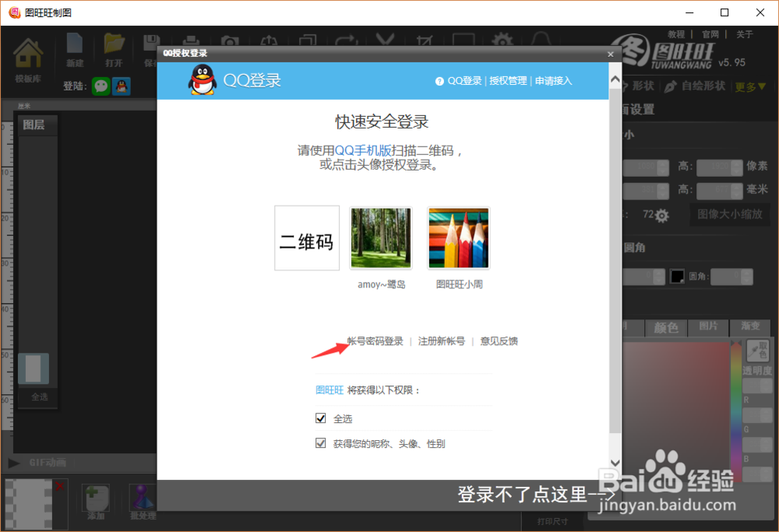779x532 pixels.
Task: Select the layer thumbnail in the 图层 panel
Action: point(33,368)
